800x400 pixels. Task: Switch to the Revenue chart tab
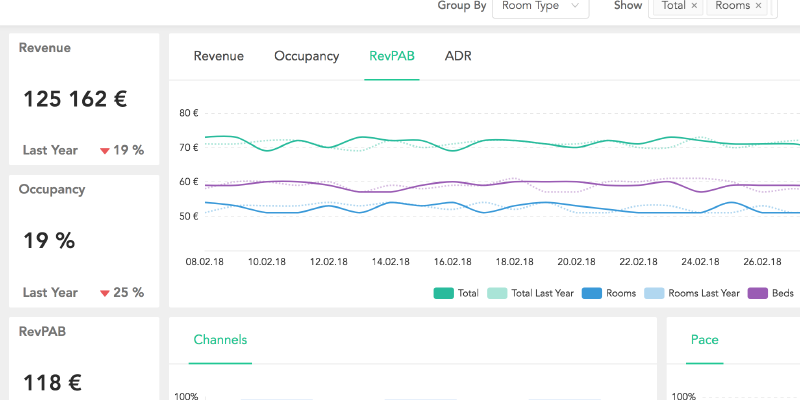[218, 56]
